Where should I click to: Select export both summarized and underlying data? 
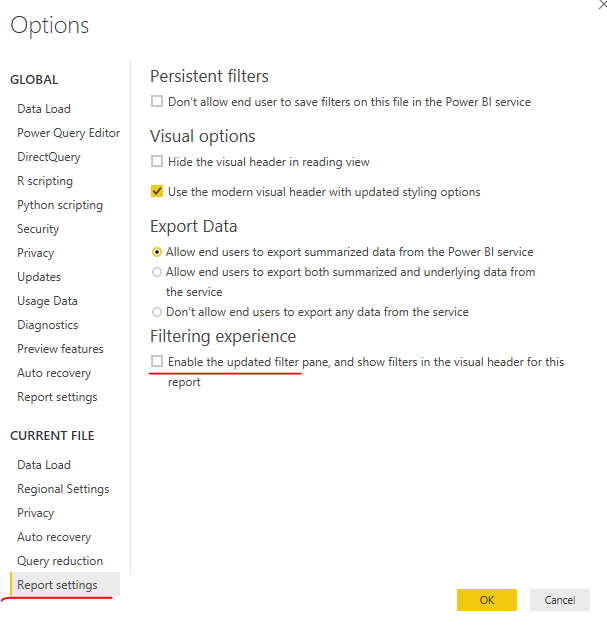[x=157, y=272]
